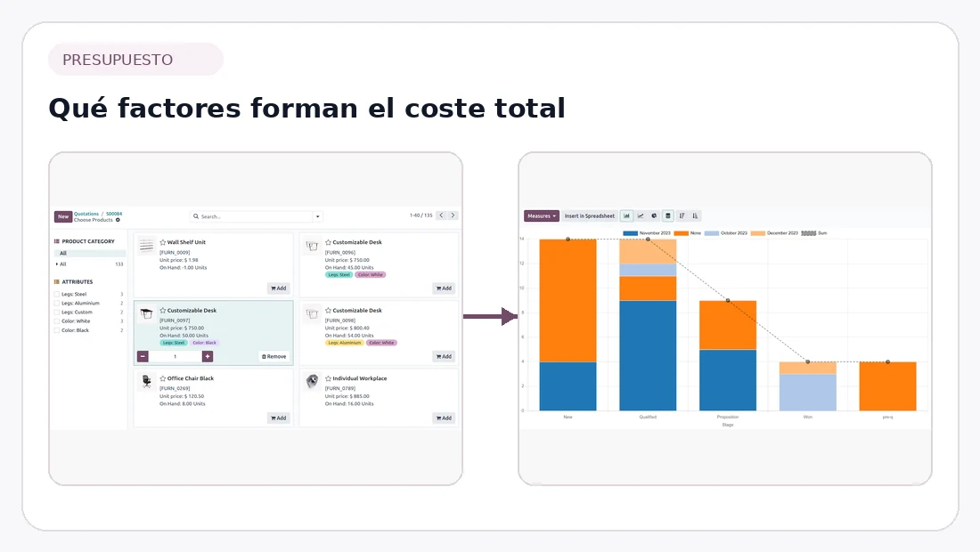Click the plus quantity button
Viewport: 980px width, 552px height.
[x=208, y=356]
